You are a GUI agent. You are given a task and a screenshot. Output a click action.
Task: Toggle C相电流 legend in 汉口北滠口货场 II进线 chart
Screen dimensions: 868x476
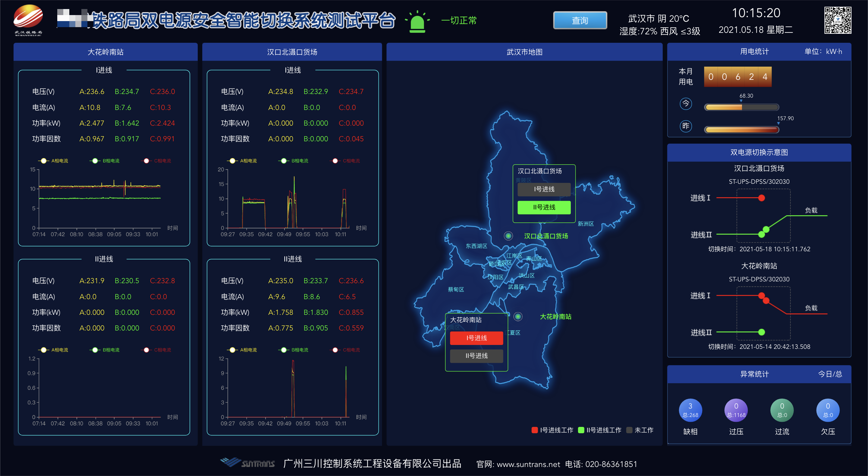click(345, 350)
